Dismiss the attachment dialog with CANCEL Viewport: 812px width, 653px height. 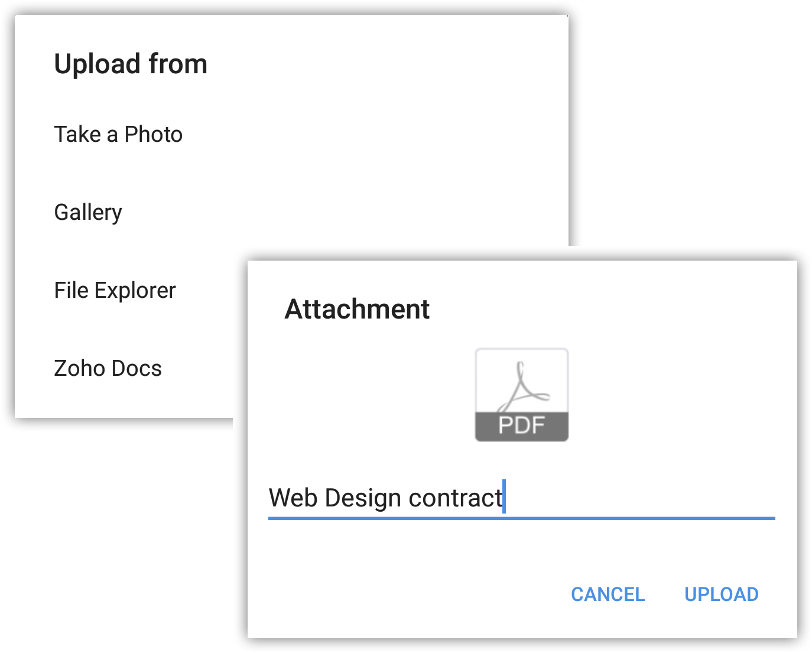(x=608, y=594)
